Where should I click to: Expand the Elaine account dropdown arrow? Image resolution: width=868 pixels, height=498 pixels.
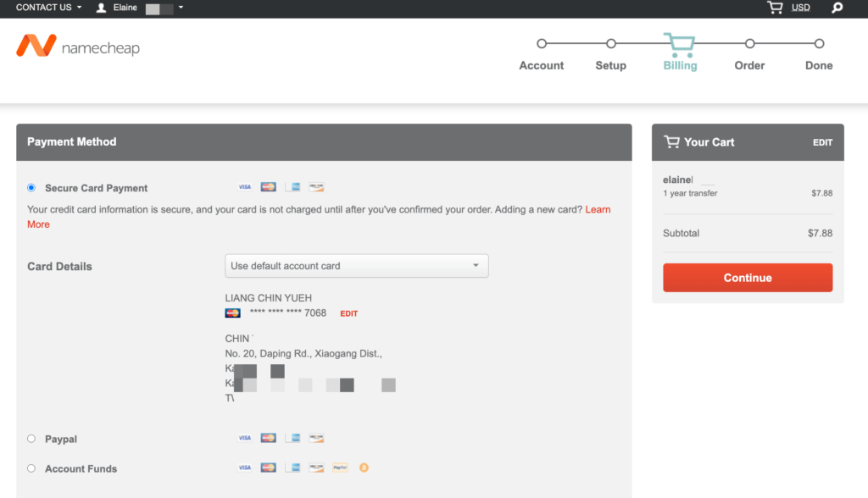point(181,8)
